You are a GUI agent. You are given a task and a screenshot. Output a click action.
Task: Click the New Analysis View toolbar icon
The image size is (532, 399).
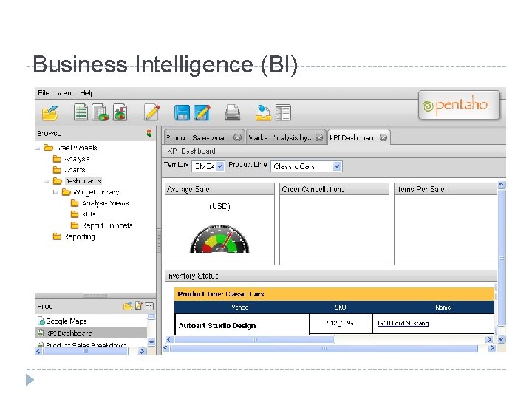point(100,112)
